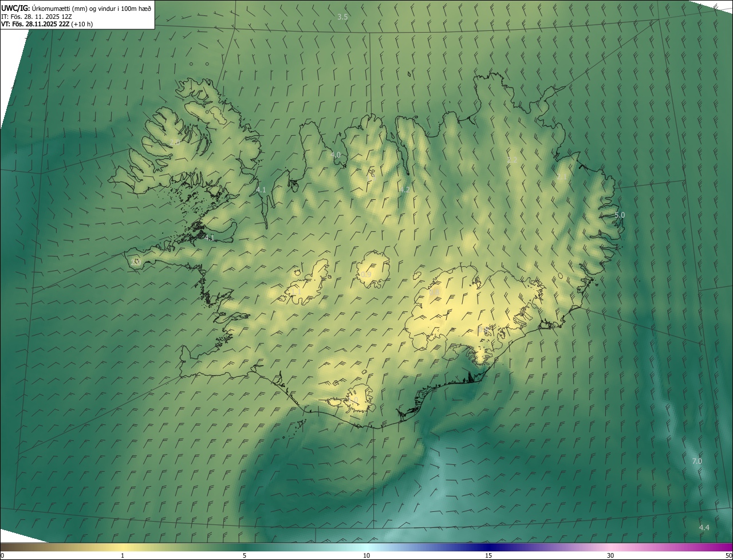Click colorbar tick label 30

pos(610,555)
